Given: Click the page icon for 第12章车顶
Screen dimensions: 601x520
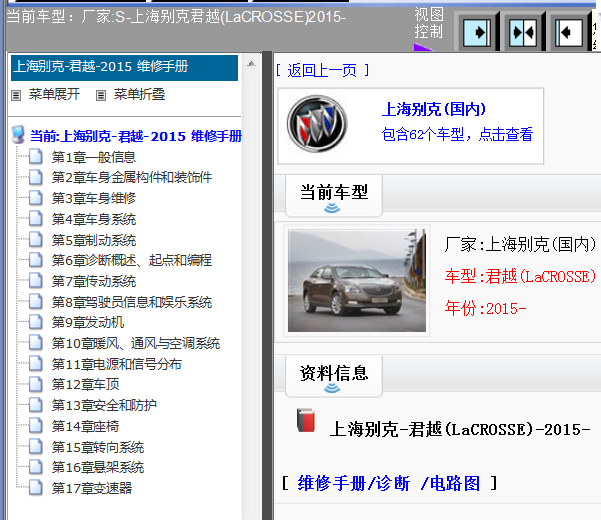Looking at the screenshot, I should tap(36, 384).
